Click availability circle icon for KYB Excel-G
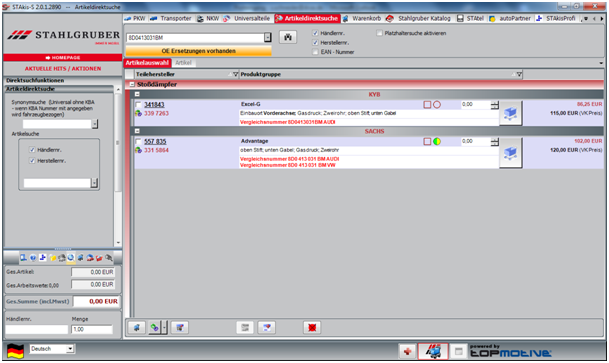This screenshot has height=363, width=609. (x=437, y=104)
